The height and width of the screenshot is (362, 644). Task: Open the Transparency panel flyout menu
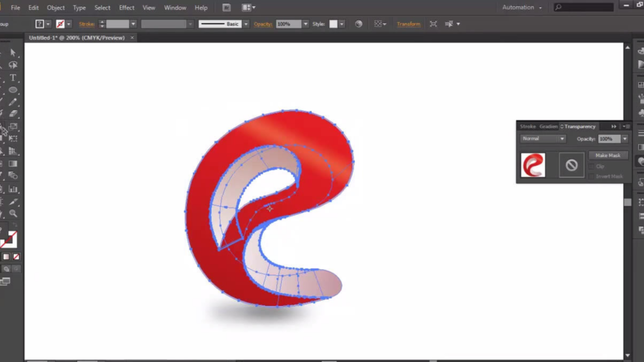(x=626, y=126)
